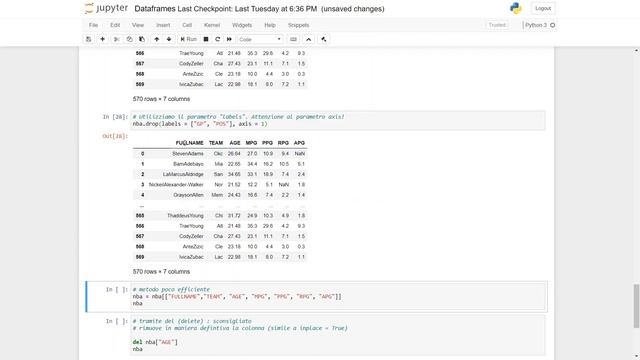640x360 pixels.
Task: Run the selected cell
Action: point(189,39)
